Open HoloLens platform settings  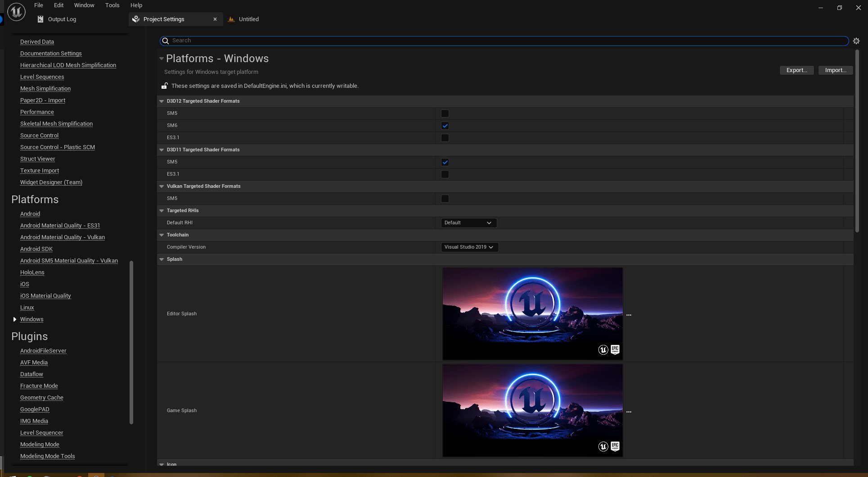coord(32,273)
